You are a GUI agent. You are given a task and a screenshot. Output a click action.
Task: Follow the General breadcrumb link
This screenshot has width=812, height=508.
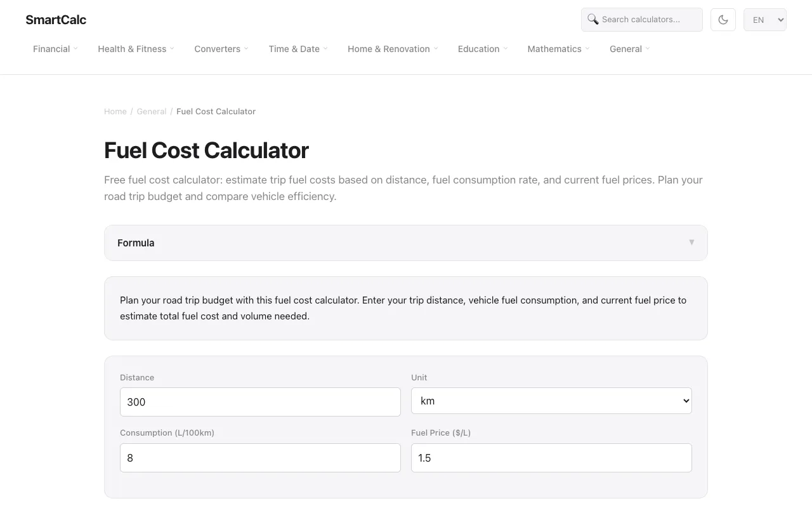(152, 111)
